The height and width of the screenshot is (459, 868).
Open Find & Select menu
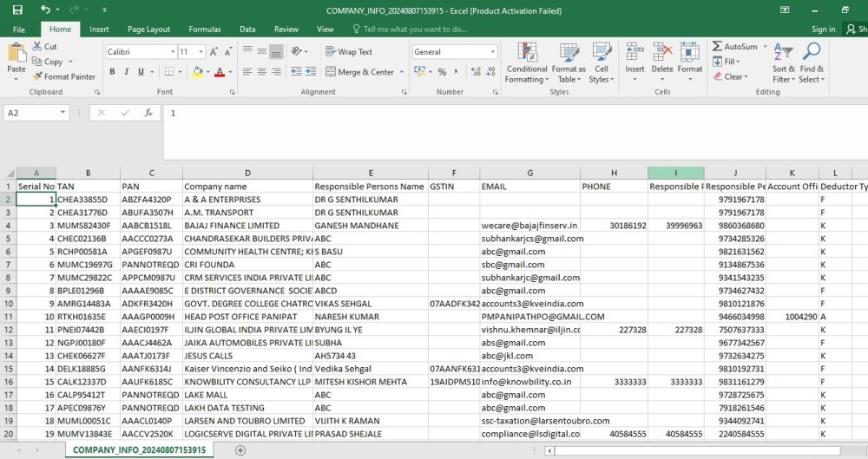click(812, 63)
